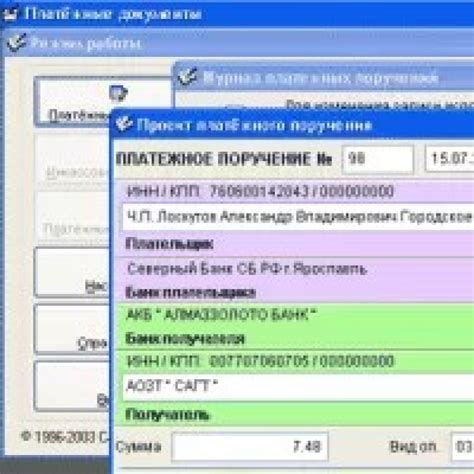Click the Проект платёжного поручения title bar
This screenshot has width=474, height=474.
point(292,125)
